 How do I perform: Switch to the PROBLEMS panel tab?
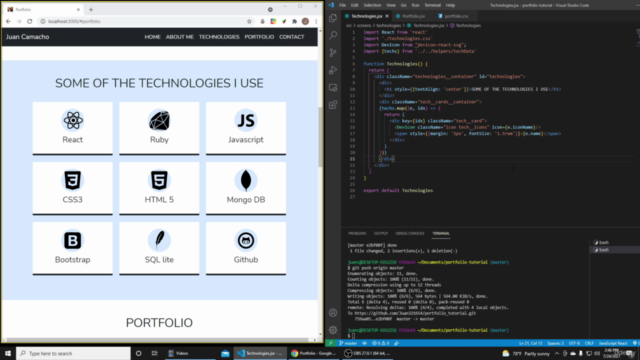tap(357, 233)
